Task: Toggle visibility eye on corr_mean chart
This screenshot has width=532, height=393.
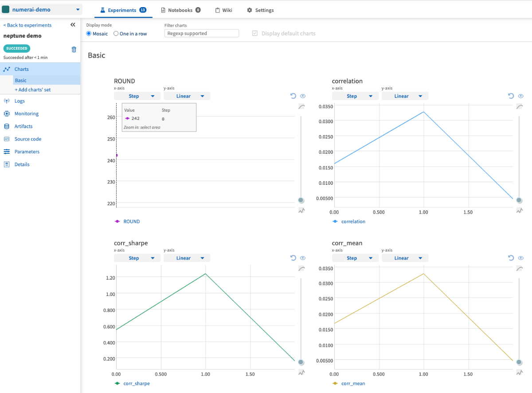Action: (521, 258)
